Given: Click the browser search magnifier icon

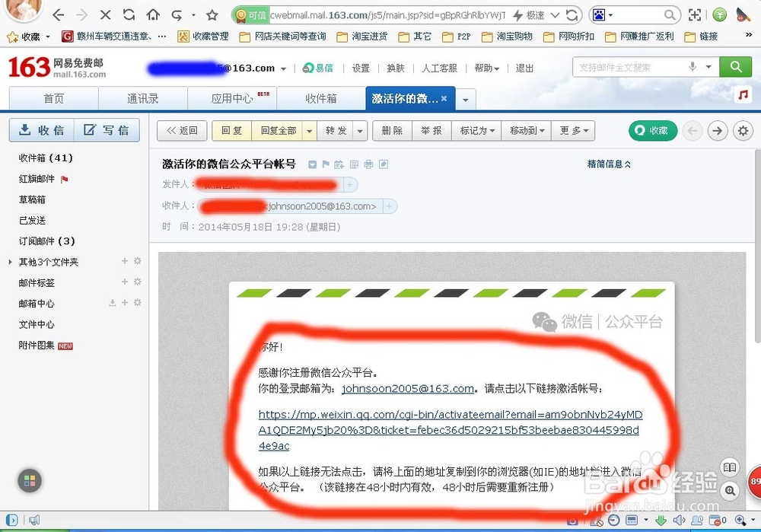Looking at the screenshot, I should 669,15.
